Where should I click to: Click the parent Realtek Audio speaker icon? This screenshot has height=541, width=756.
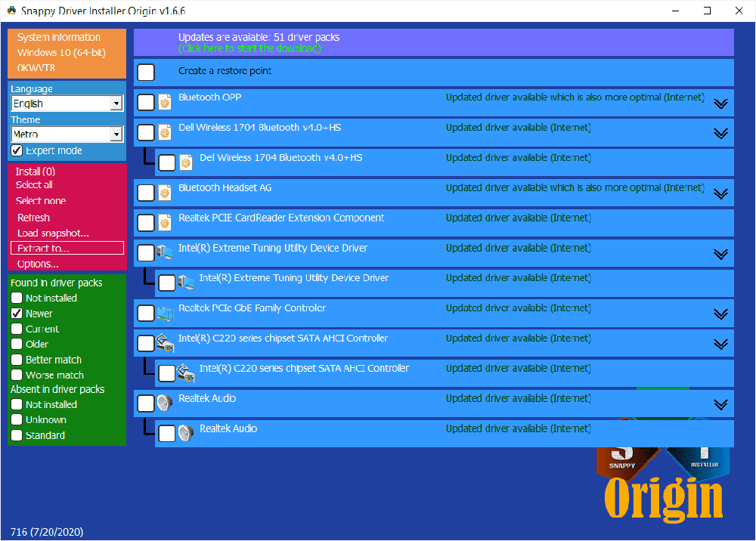click(165, 403)
